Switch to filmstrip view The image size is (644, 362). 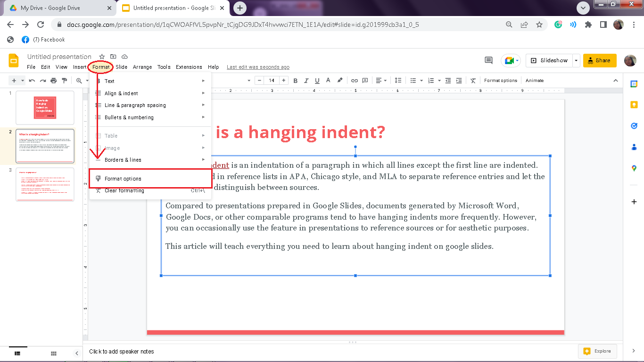pyautogui.click(x=17, y=353)
